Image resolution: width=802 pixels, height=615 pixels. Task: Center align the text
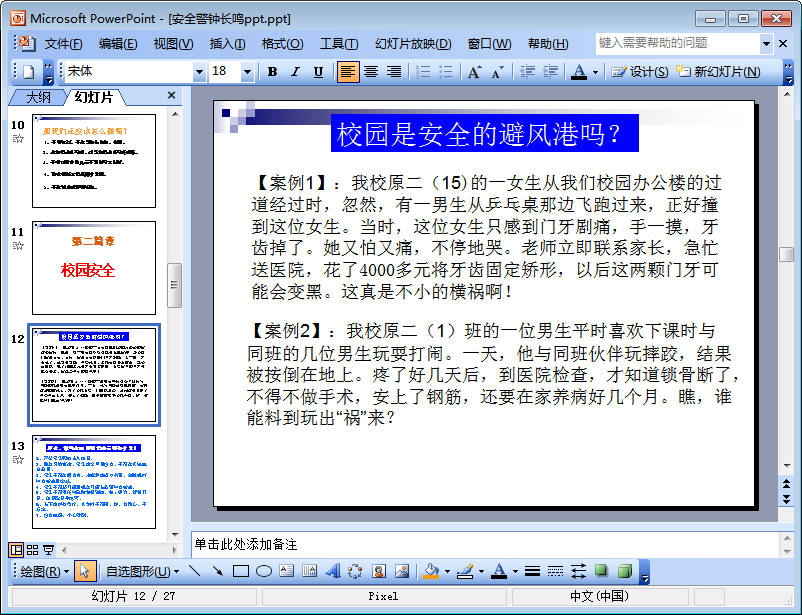pyautogui.click(x=371, y=72)
